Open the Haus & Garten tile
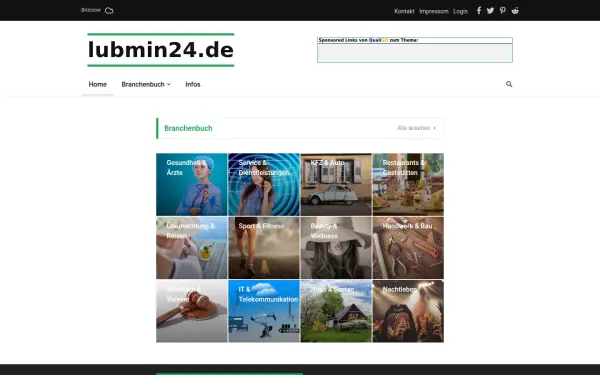The height and width of the screenshot is (375, 600). click(x=336, y=311)
